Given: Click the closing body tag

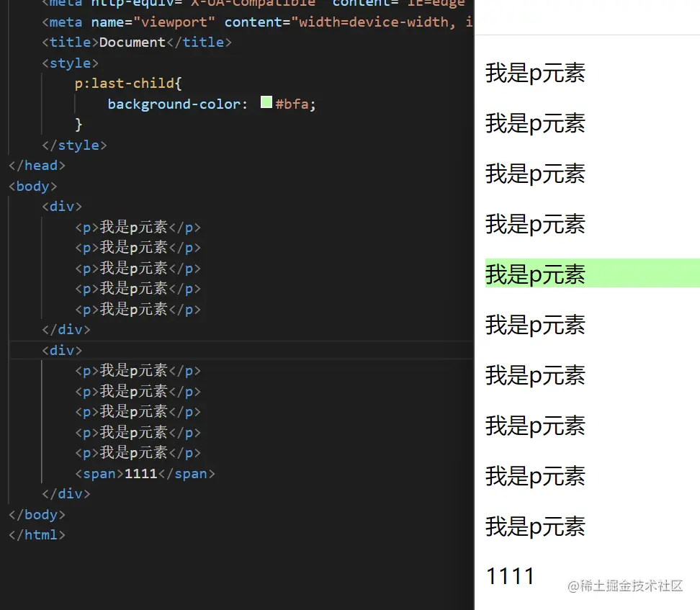Looking at the screenshot, I should [37, 515].
